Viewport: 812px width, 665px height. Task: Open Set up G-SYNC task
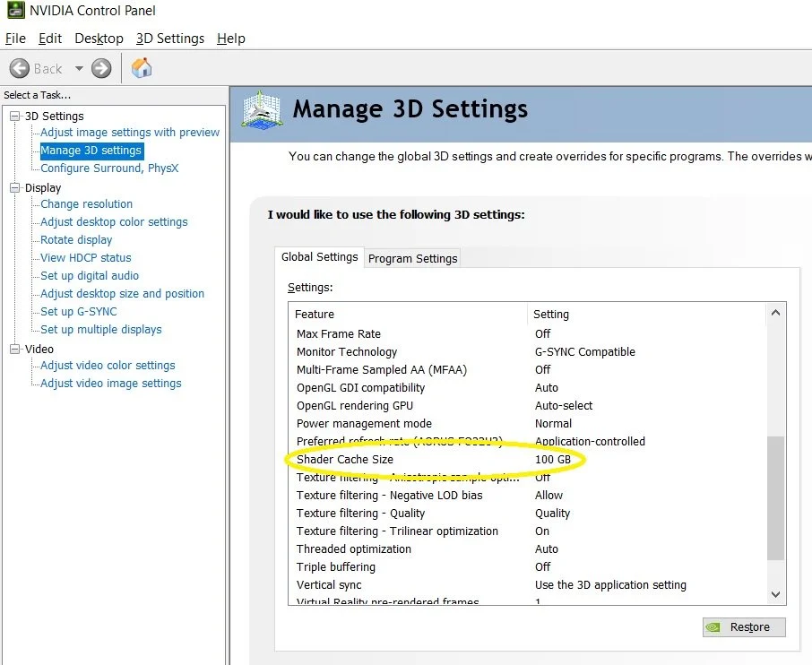79,312
